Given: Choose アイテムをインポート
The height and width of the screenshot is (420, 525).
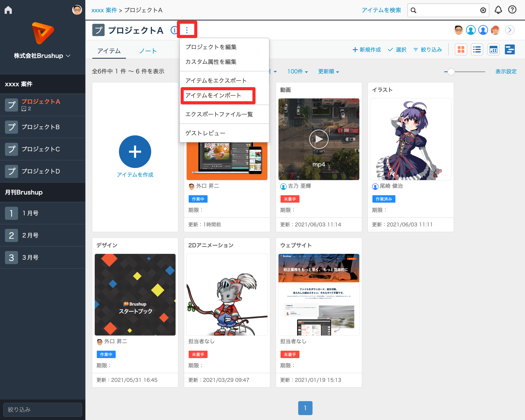Looking at the screenshot, I should click(224, 95).
